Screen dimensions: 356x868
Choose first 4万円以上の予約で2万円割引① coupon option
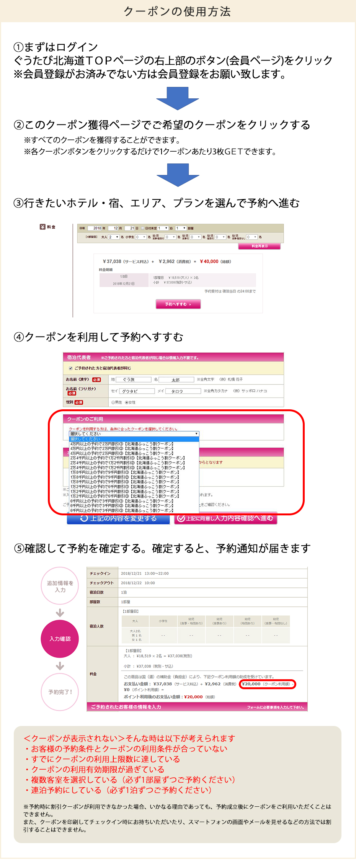[122, 444]
